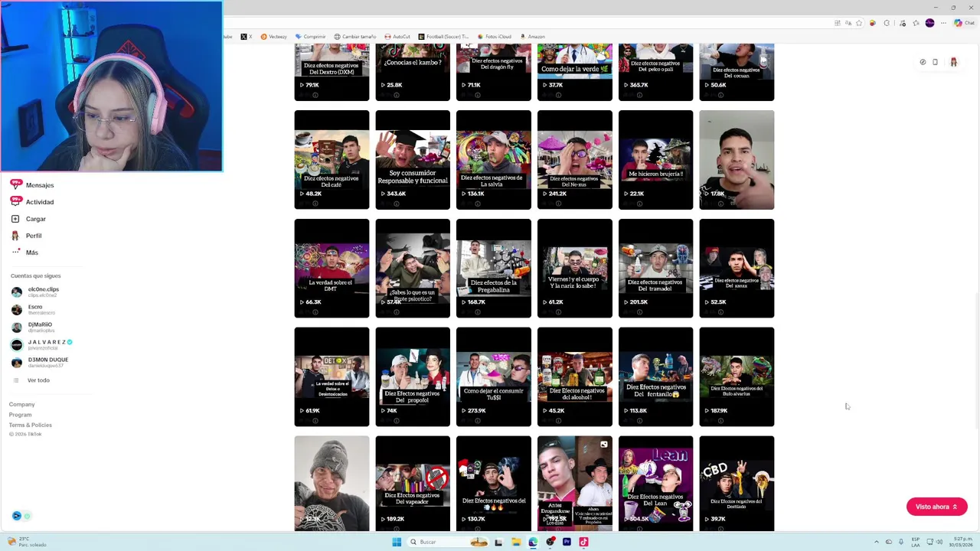Open video Diez efectos negativos del vapeador
The width and height of the screenshot is (980, 551).
(413, 484)
